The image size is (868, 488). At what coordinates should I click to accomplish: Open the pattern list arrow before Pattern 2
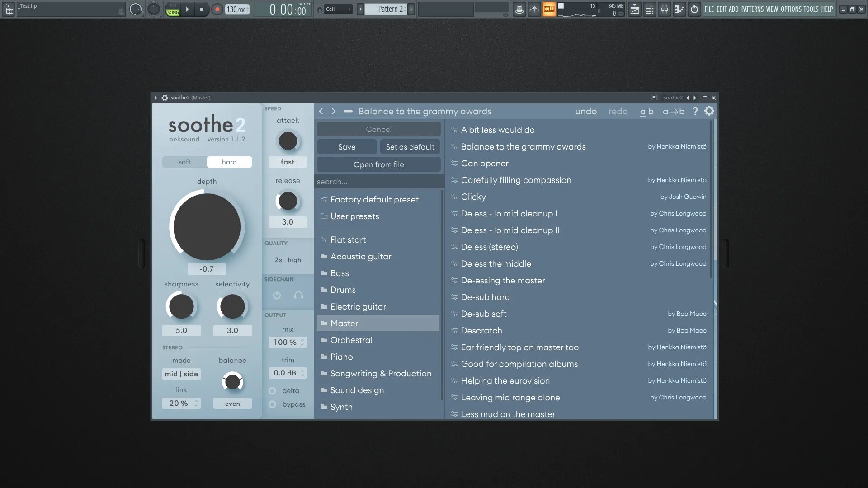click(x=360, y=9)
